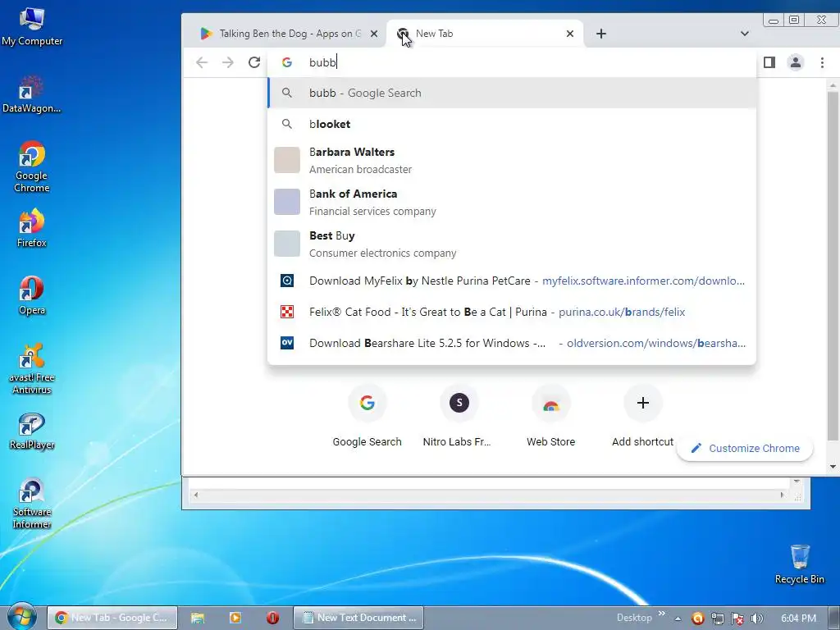The image size is (840, 630).
Task: Close the New Tab tab
Action: tap(570, 34)
